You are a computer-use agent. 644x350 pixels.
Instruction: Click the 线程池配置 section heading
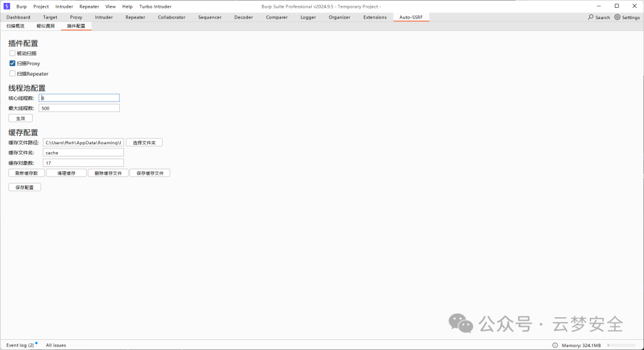pyautogui.click(x=27, y=88)
